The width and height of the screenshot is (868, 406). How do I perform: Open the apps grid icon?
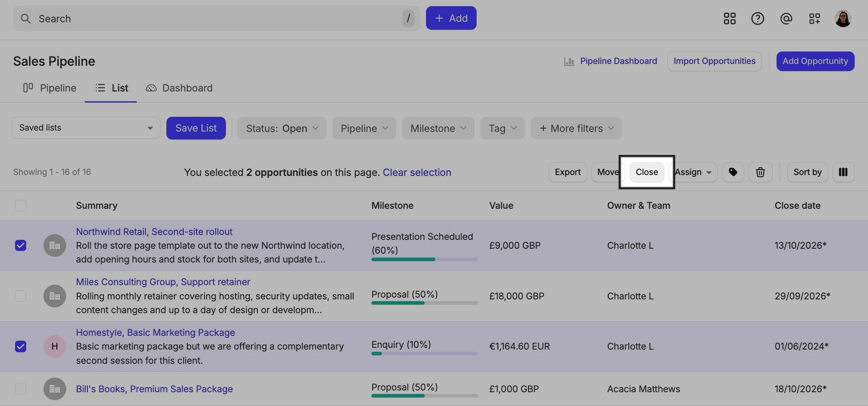(730, 18)
